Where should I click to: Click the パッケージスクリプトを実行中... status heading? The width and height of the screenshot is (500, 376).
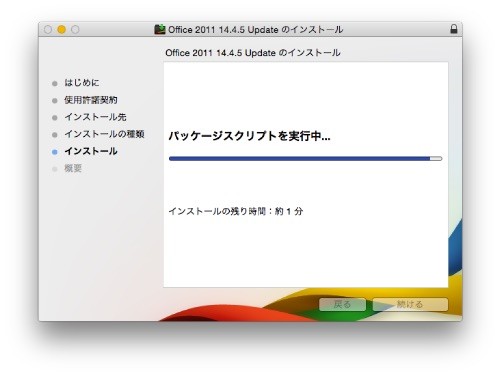coord(250,136)
